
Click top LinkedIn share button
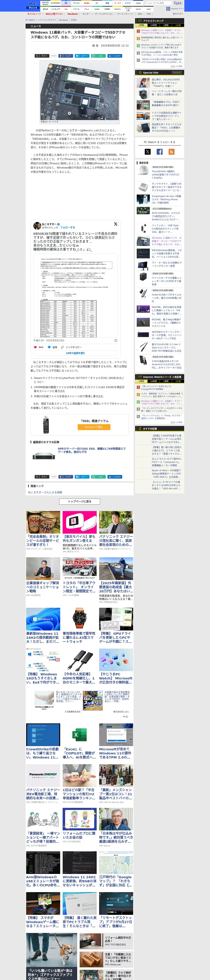[114, 56]
